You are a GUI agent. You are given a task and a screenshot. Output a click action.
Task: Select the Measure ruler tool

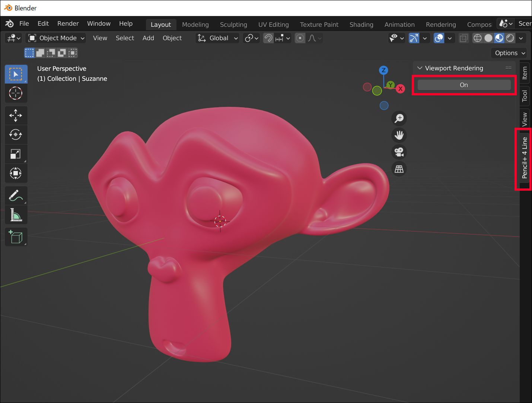click(x=16, y=215)
